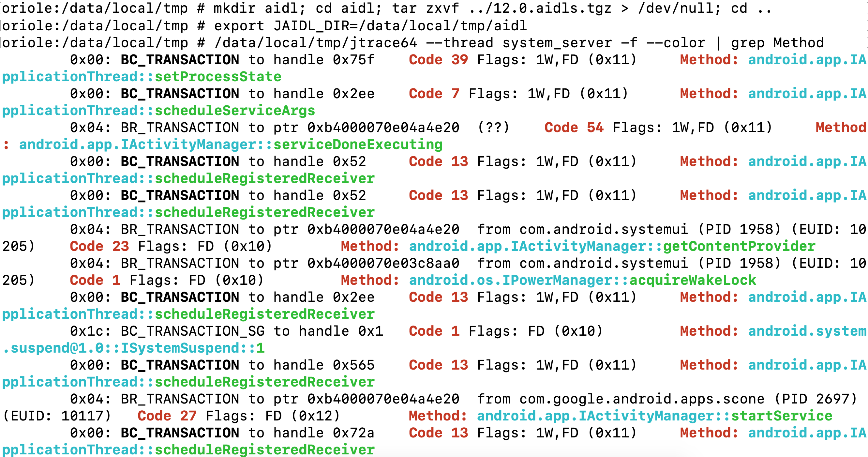868x457 pixels.
Task: Click 'handle 0x75f' text
Action: [x=324, y=60]
